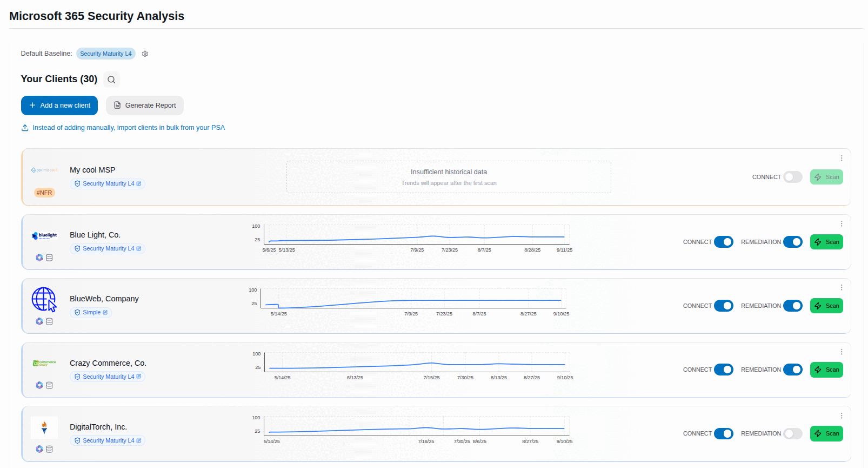Enable REMEDIATION for DigitalTorch, Inc.
This screenshot has width=868, height=468.
click(793, 433)
